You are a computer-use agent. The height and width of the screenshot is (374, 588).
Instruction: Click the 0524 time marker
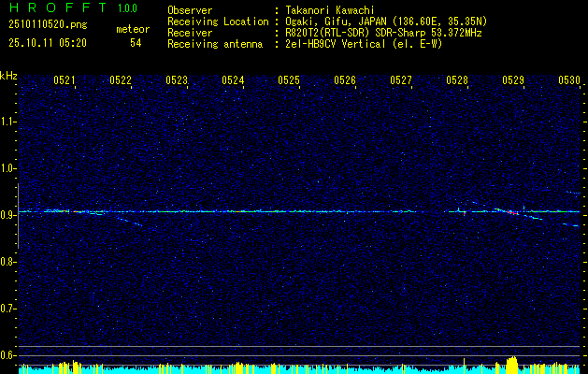[x=233, y=79]
